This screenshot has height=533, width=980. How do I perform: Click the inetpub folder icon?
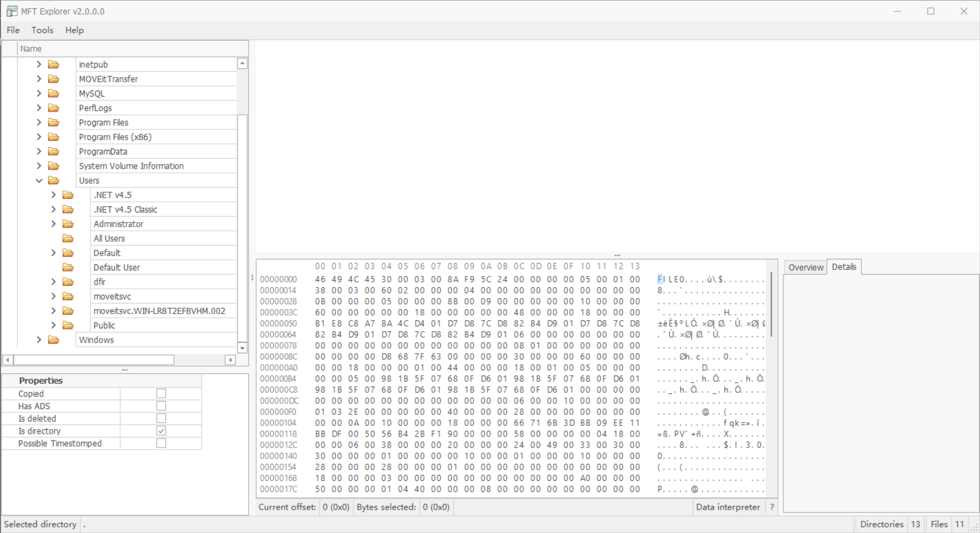53,64
